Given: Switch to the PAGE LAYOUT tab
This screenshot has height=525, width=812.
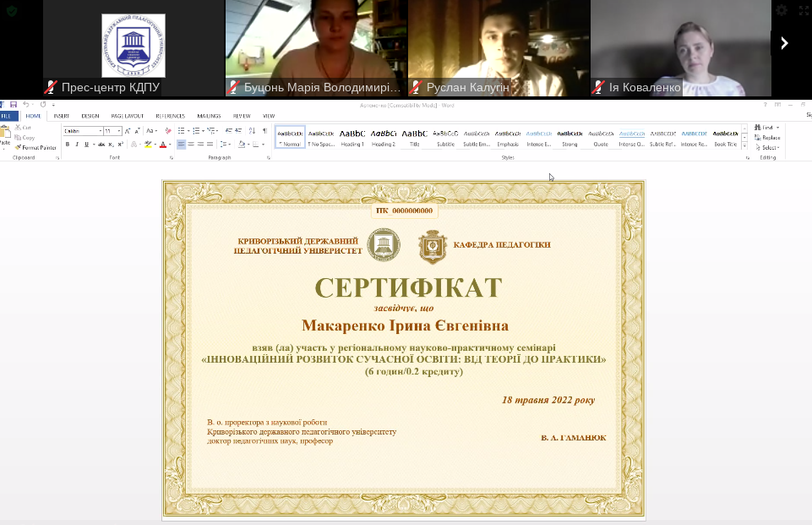Looking at the screenshot, I should point(127,116).
